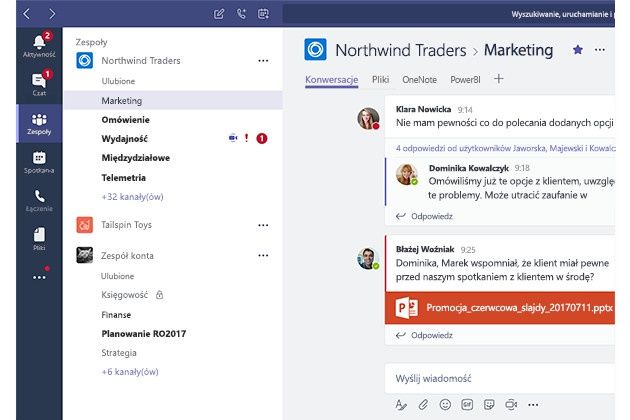Switch to the Pliki tab
This screenshot has height=420, width=630.
380,80
